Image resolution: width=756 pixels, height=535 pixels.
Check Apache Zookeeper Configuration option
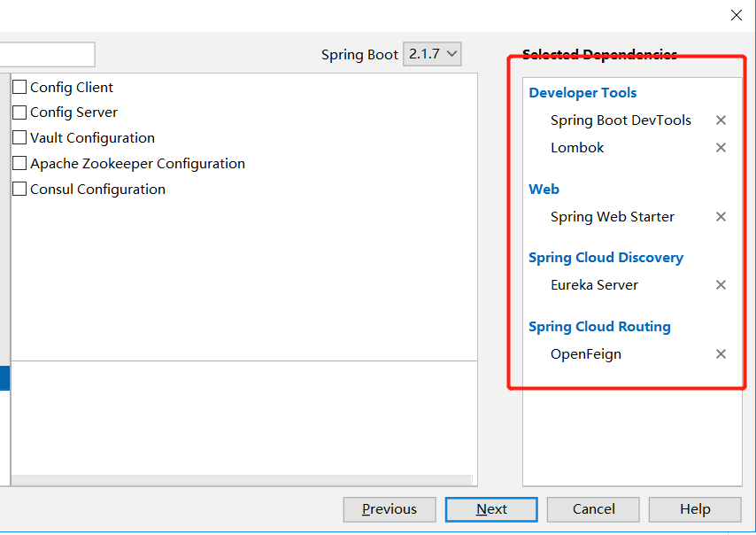(x=19, y=163)
